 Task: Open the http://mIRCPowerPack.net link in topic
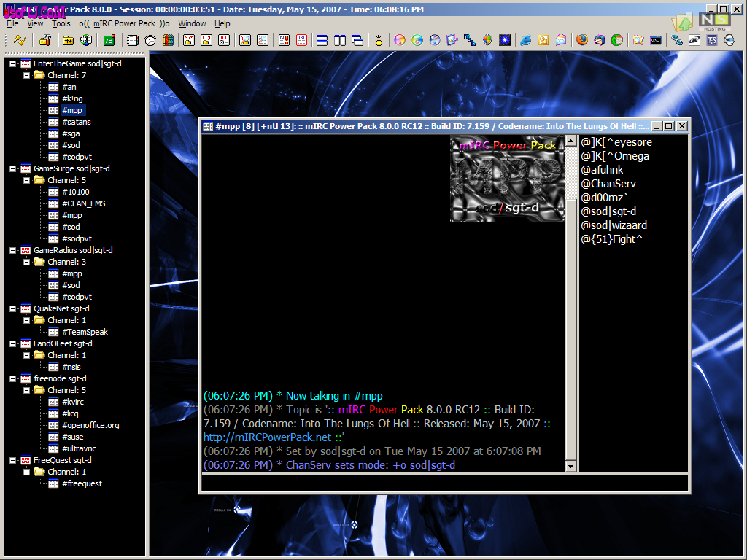point(267,437)
